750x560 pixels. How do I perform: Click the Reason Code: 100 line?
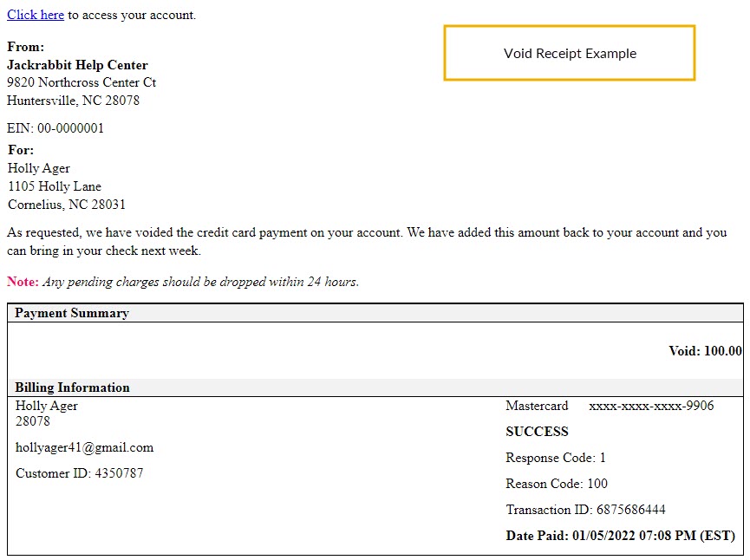click(x=557, y=484)
